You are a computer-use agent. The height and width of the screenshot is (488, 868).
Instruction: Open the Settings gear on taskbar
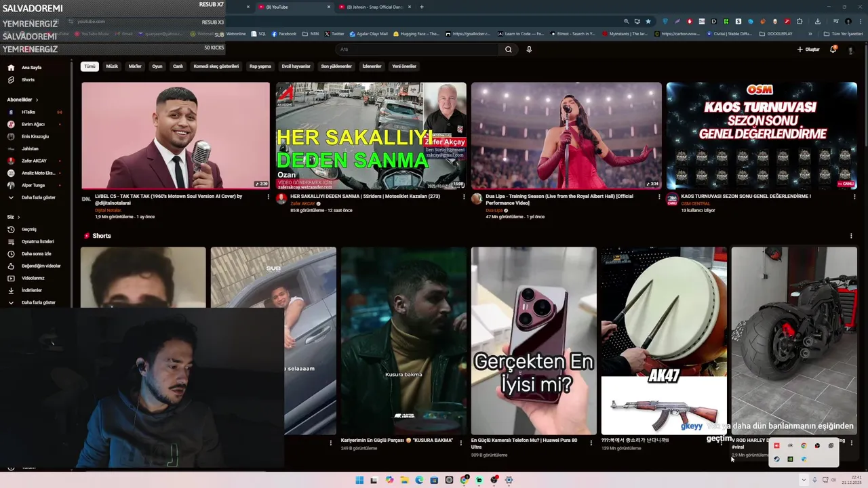[509, 480]
